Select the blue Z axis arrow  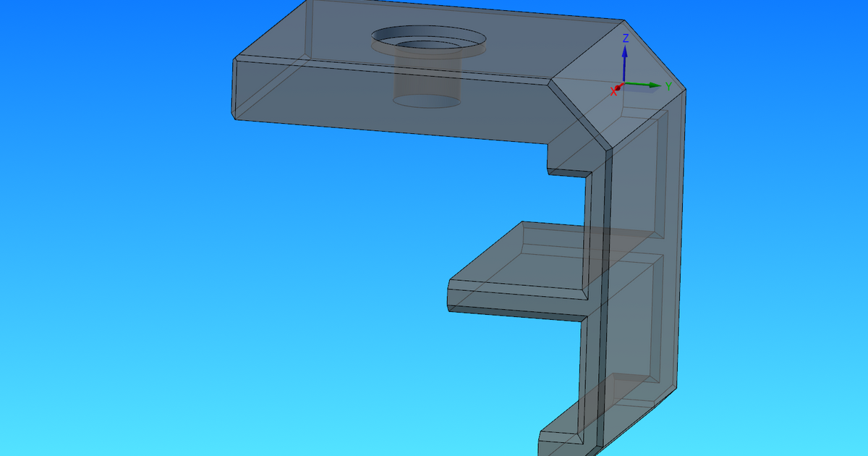(x=626, y=54)
